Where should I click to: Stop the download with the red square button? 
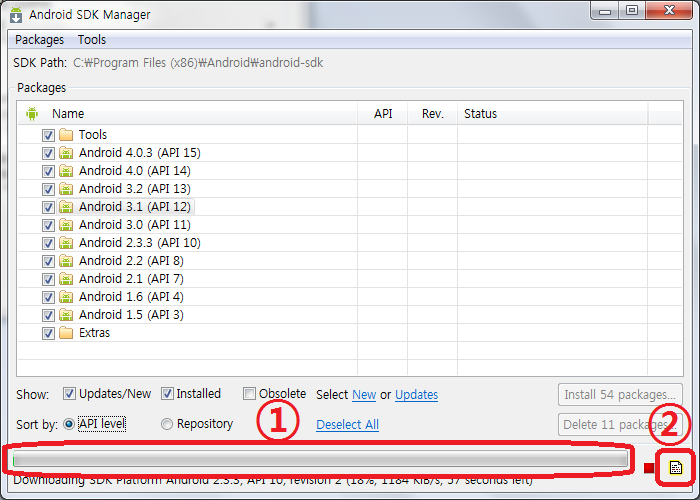pos(649,468)
